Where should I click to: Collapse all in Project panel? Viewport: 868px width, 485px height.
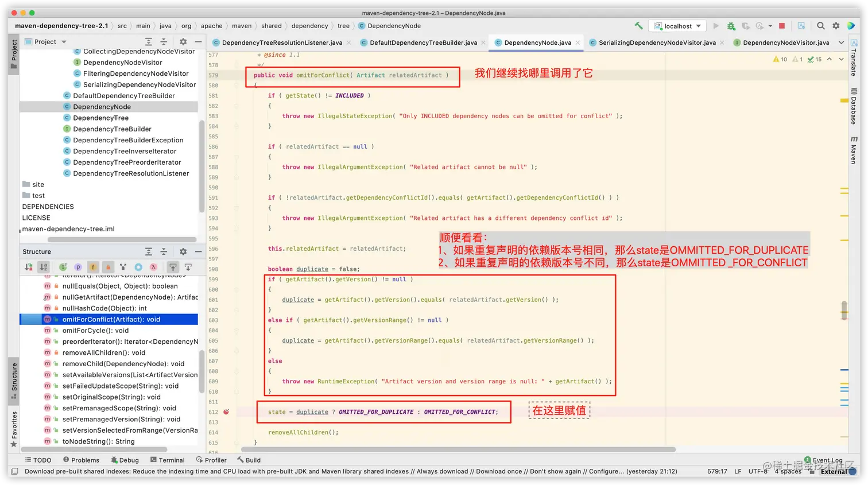tap(164, 42)
